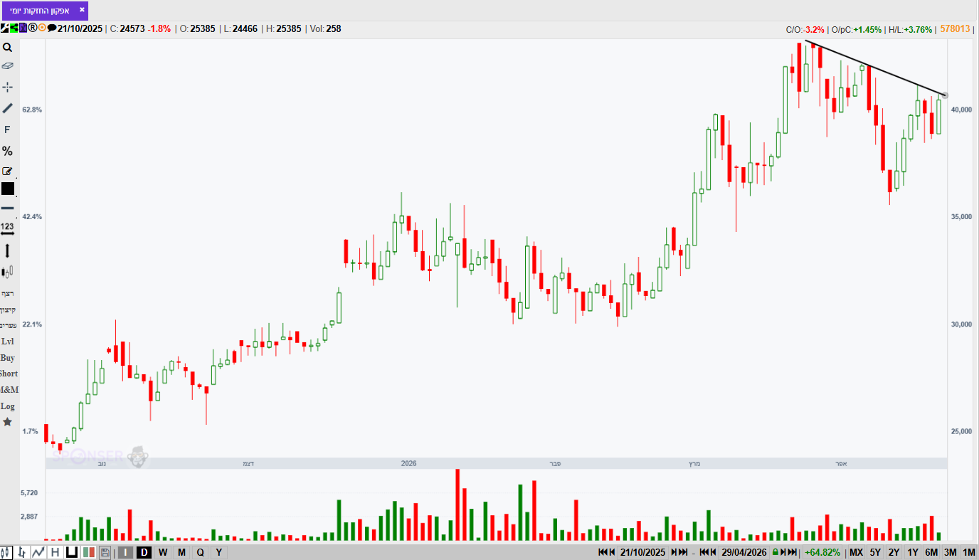
Task: Click the magnifier search tool in sidebar
Action: coord(7,48)
